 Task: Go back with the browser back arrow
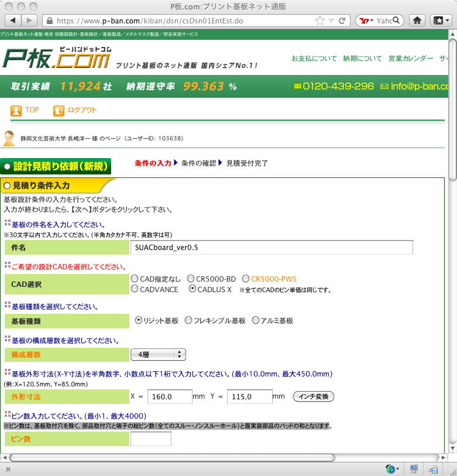click(13, 20)
